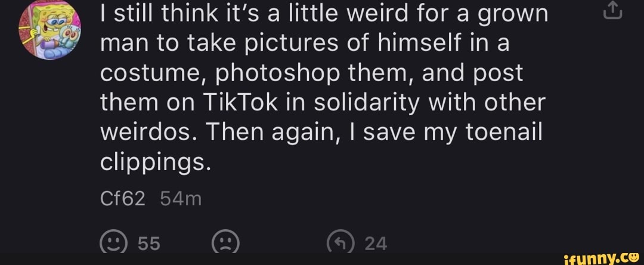644x265 pixels.
Task: View the 55 smiles count
Action: 149,243
